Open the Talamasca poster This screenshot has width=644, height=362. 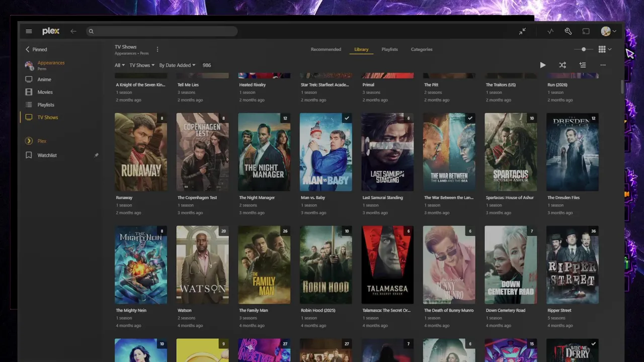(387, 264)
